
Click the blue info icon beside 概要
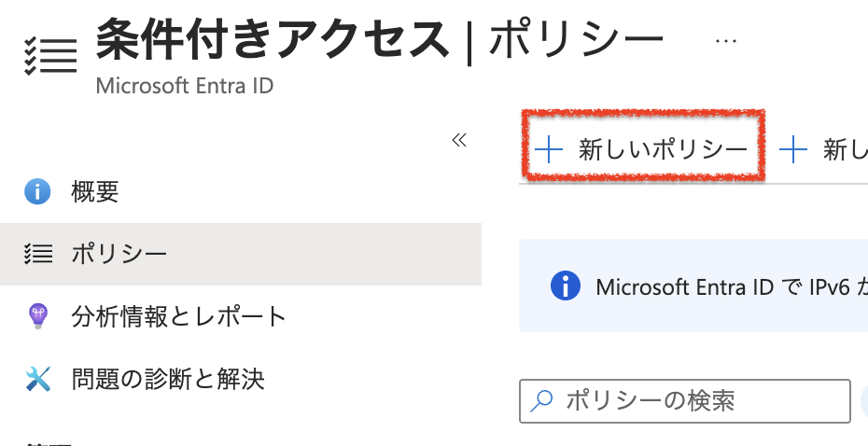(x=37, y=192)
